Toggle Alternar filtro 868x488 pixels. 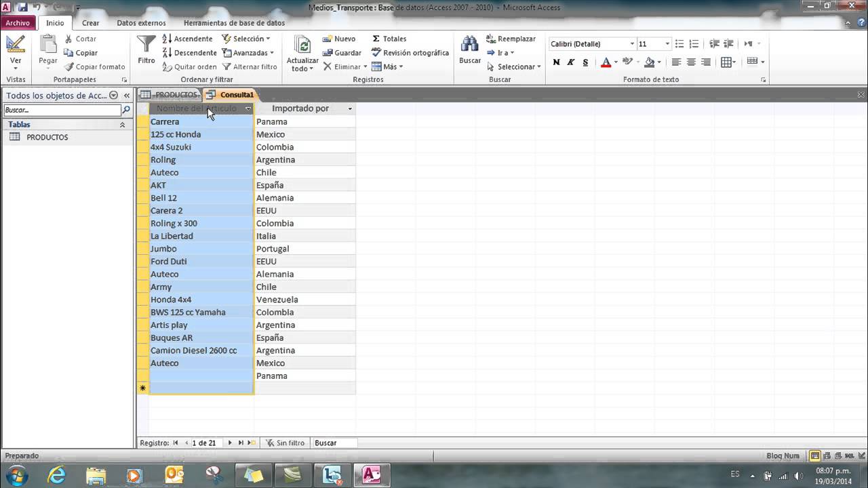point(250,66)
